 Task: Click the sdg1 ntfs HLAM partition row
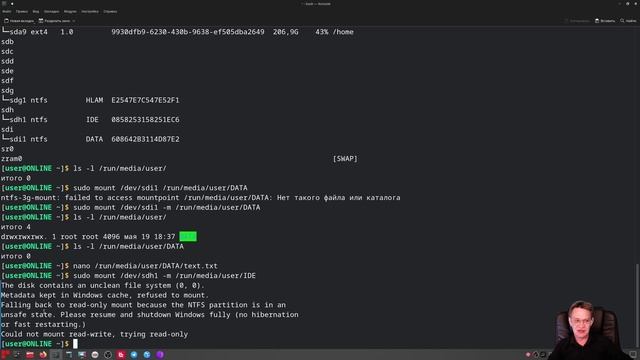90,100
